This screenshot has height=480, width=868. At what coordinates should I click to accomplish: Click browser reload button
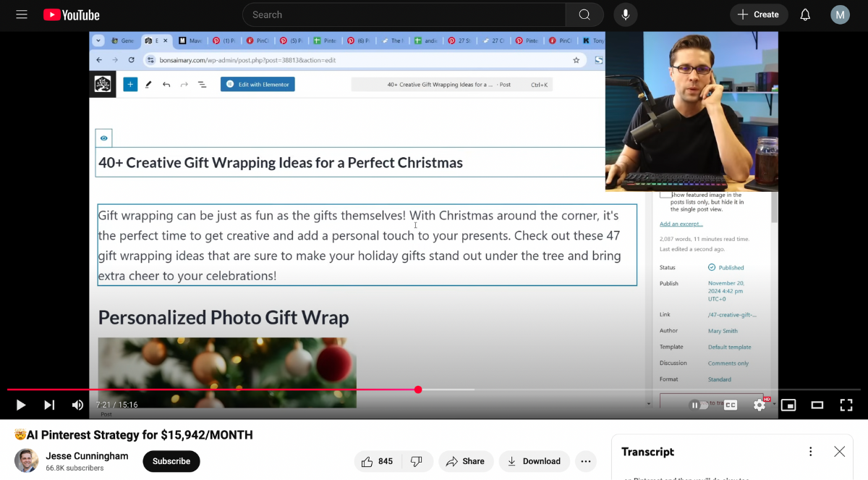131,60
